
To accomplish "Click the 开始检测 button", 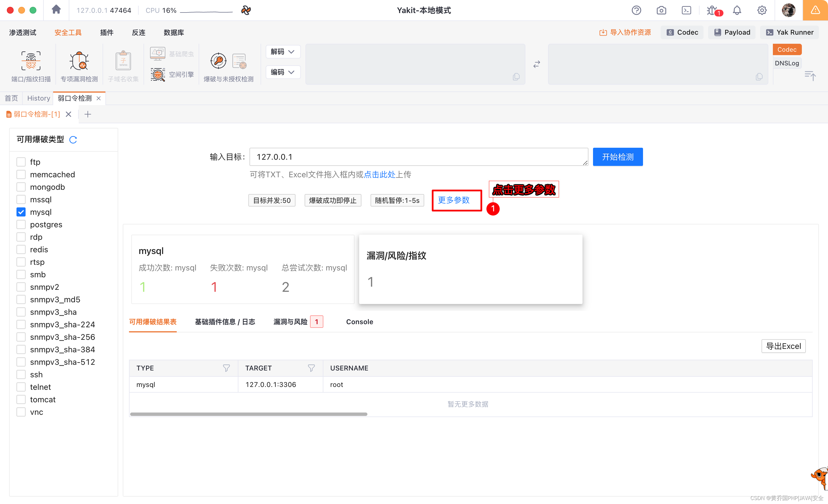I will tap(618, 157).
